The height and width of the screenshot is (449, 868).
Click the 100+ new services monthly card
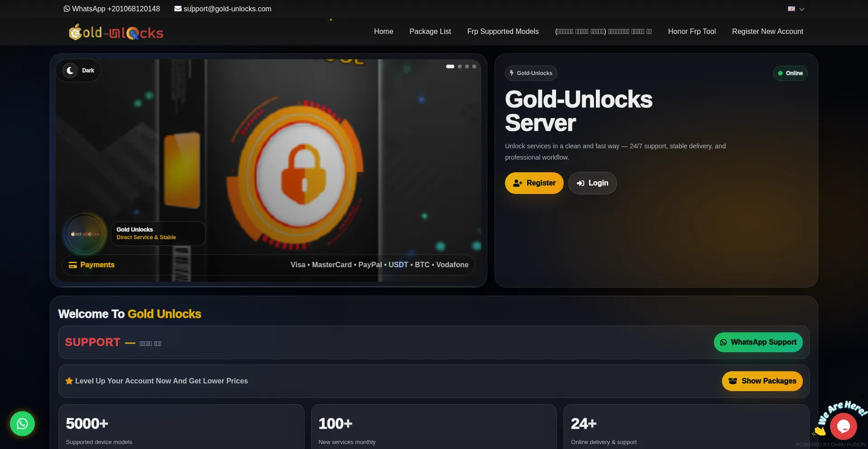(434, 427)
